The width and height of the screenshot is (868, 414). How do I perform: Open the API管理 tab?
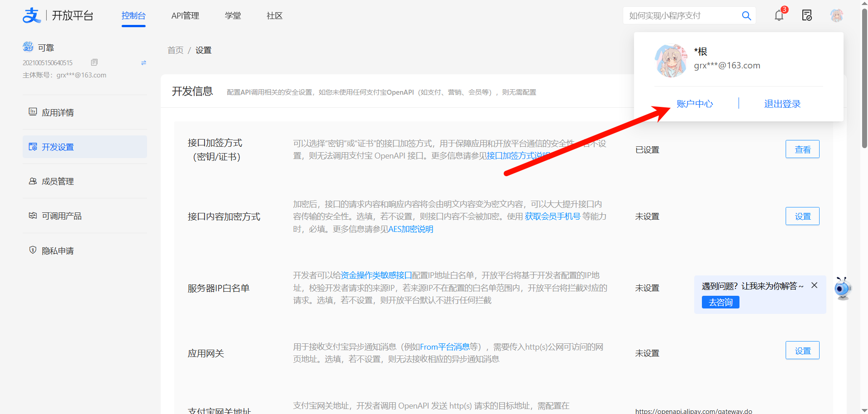coord(185,15)
